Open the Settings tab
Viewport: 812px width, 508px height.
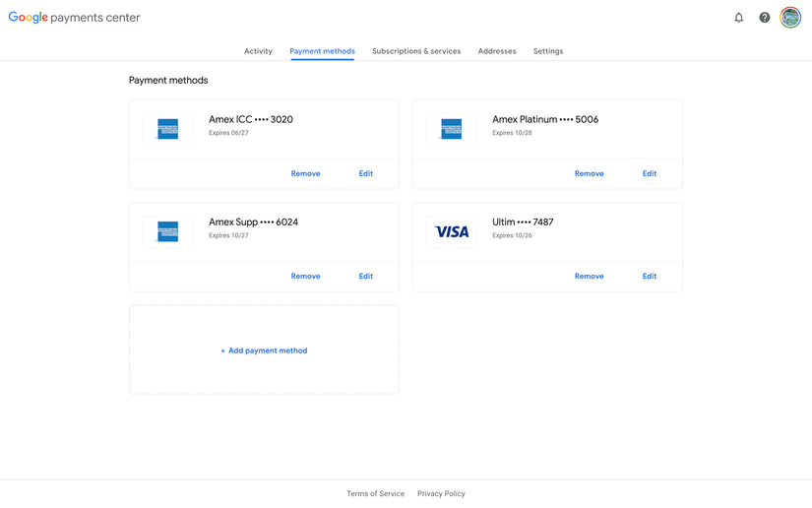(x=548, y=51)
